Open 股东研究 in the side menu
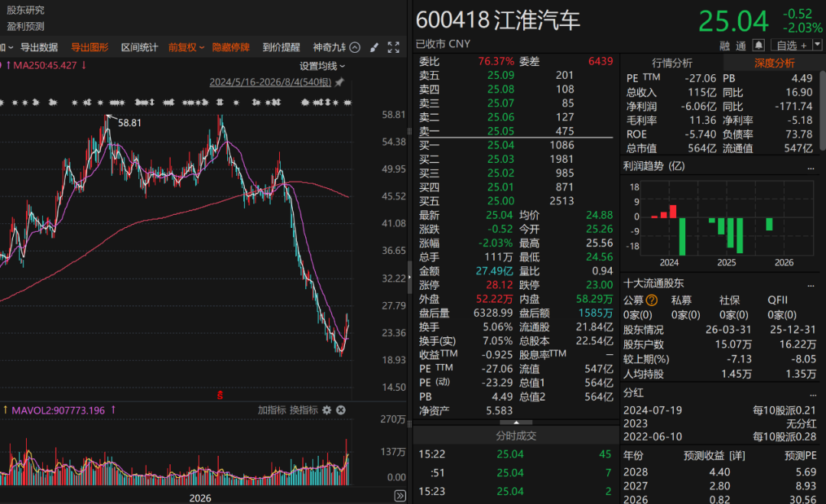This screenshot has height=504, width=826. [25, 10]
